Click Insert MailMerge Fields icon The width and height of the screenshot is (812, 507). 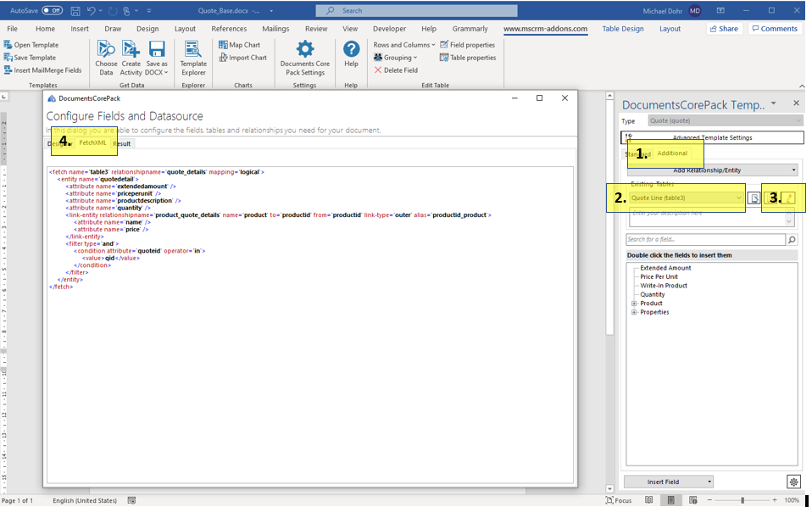(8, 70)
